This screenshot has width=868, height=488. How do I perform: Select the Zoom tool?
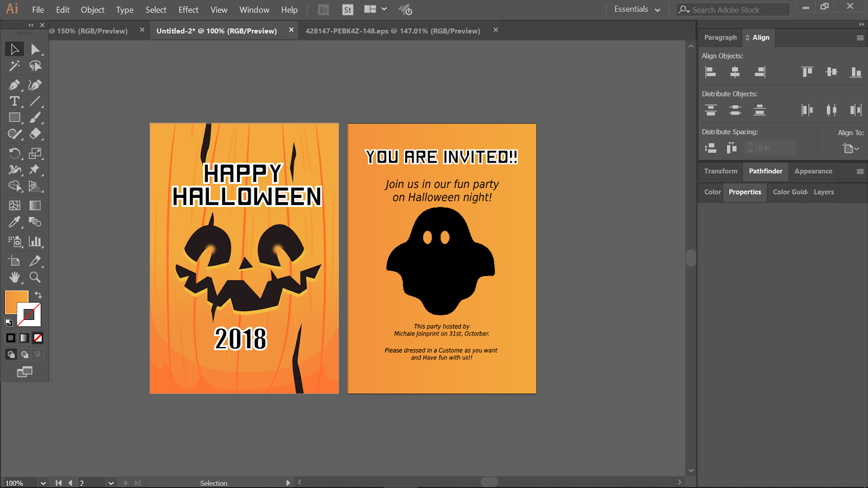[x=35, y=277]
